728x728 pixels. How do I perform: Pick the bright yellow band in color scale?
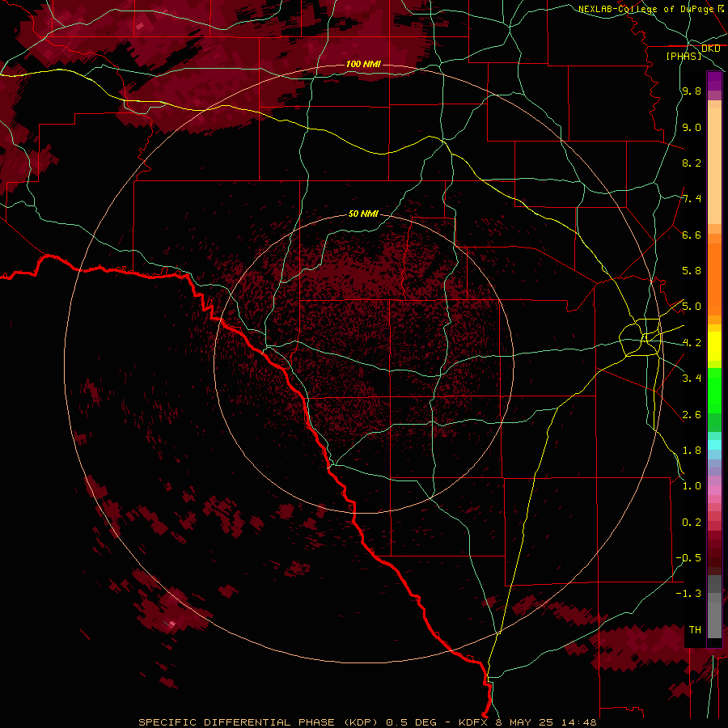[x=714, y=346]
